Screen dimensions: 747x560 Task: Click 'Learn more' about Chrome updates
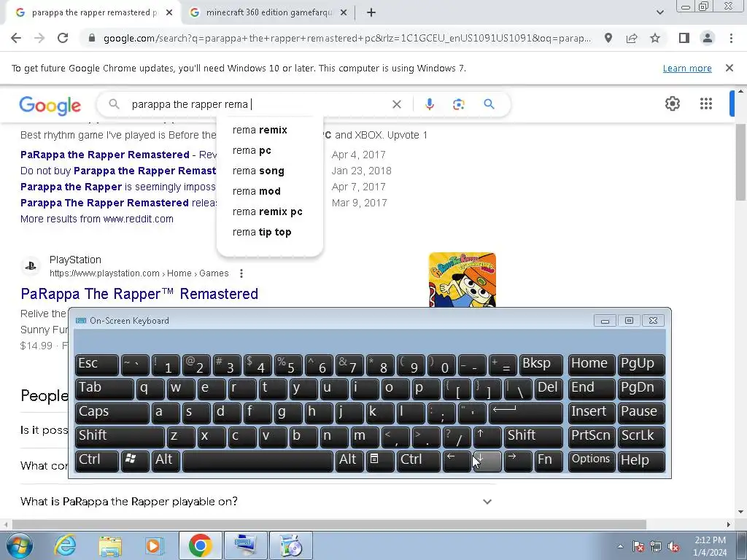tap(687, 68)
